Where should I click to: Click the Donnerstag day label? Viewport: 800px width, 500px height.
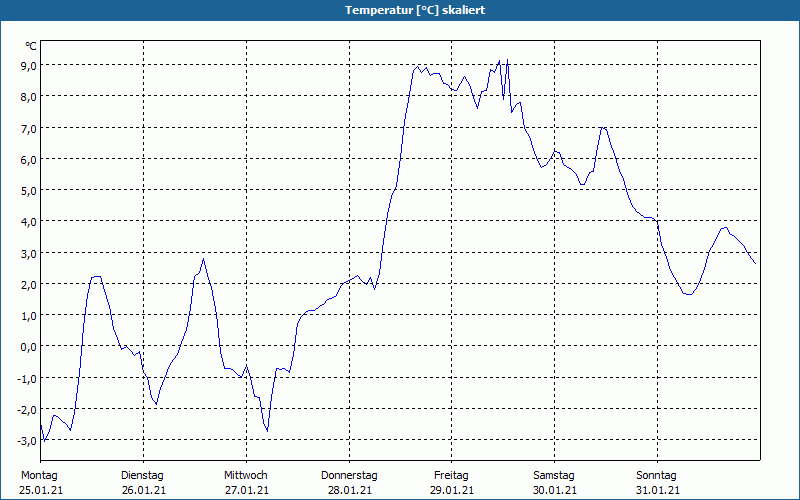(349, 476)
